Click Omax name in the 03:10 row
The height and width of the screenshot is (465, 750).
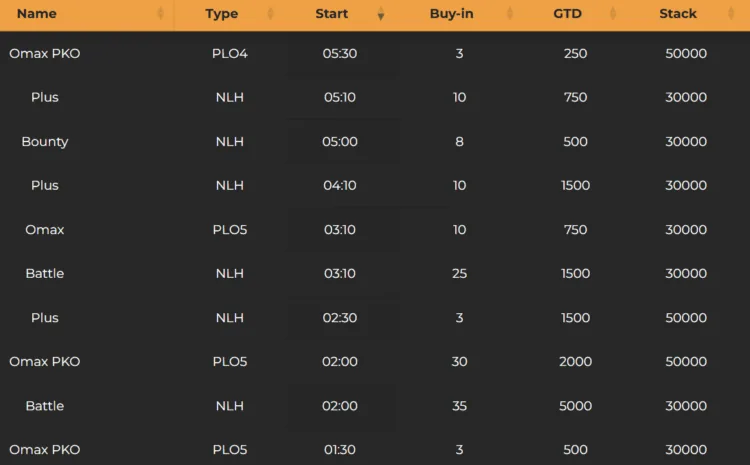coord(44,230)
